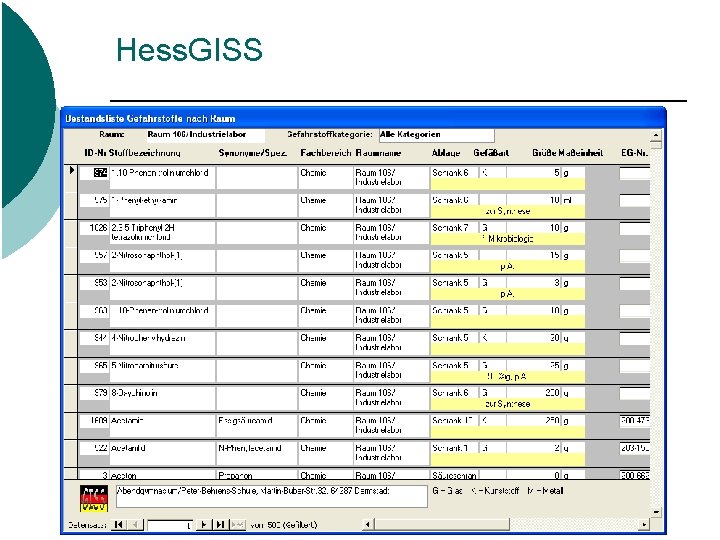Click the EG-Nr. cell in Acetamid row
This screenshot has width=720, height=540.
pyautogui.click(x=635, y=421)
